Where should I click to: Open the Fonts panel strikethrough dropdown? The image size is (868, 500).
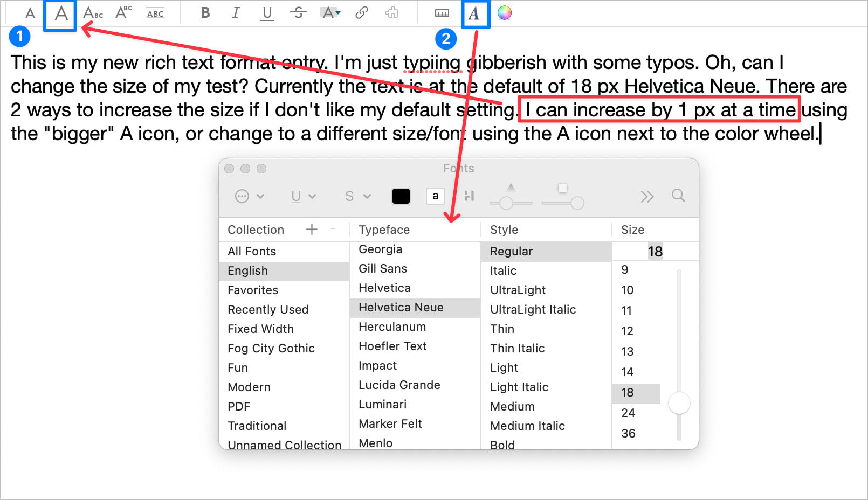tap(357, 196)
